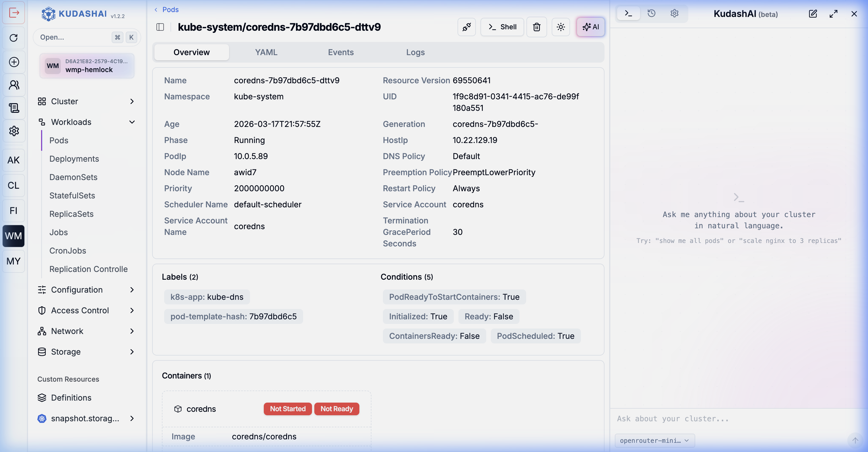Open DaemonSets in the sidebar
The height and width of the screenshot is (452, 868).
point(73,177)
